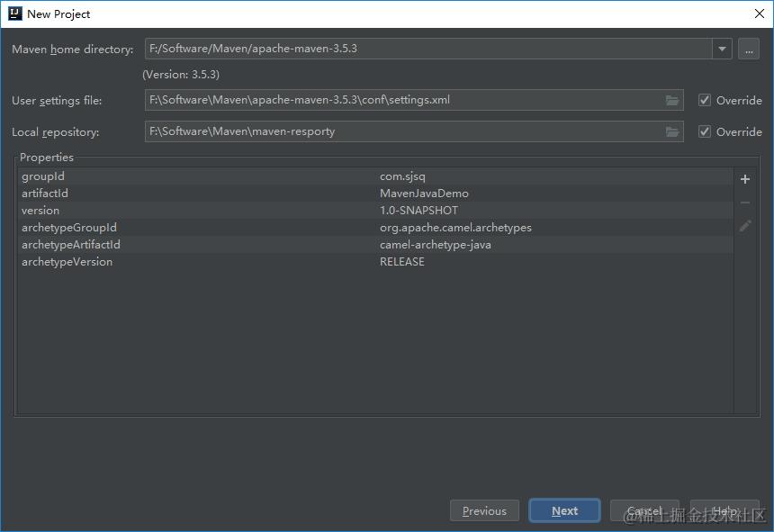Click the Maven home directory label
The image size is (774, 532).
pyautogui.click(x=73, y=50)
